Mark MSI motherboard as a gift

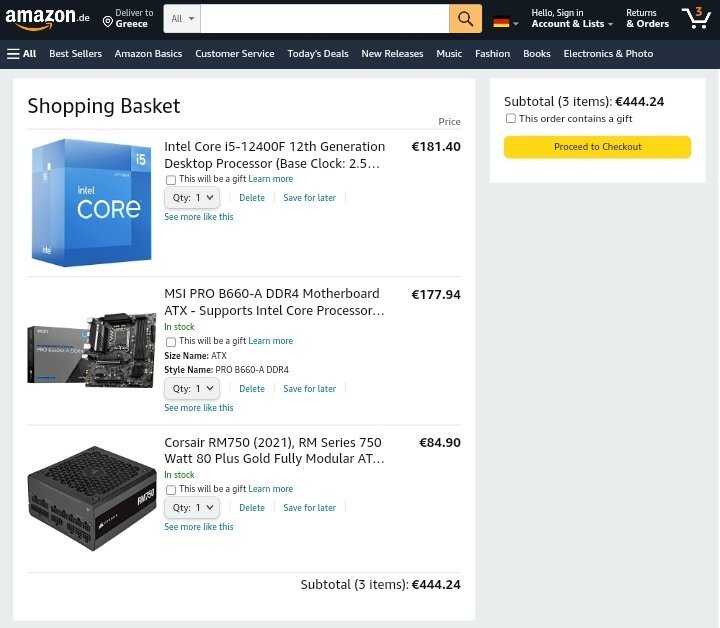tap(171, 342)
